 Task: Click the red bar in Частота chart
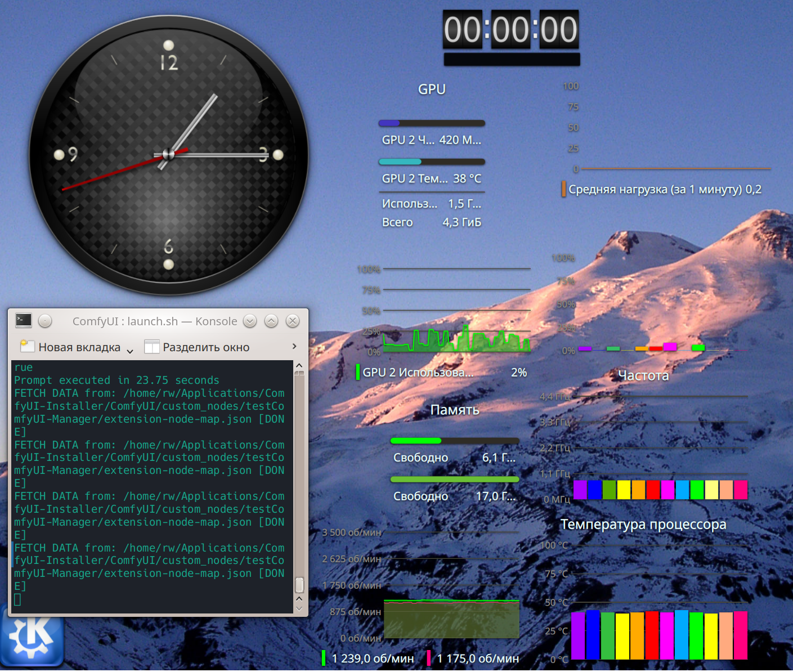pos(653,490)
